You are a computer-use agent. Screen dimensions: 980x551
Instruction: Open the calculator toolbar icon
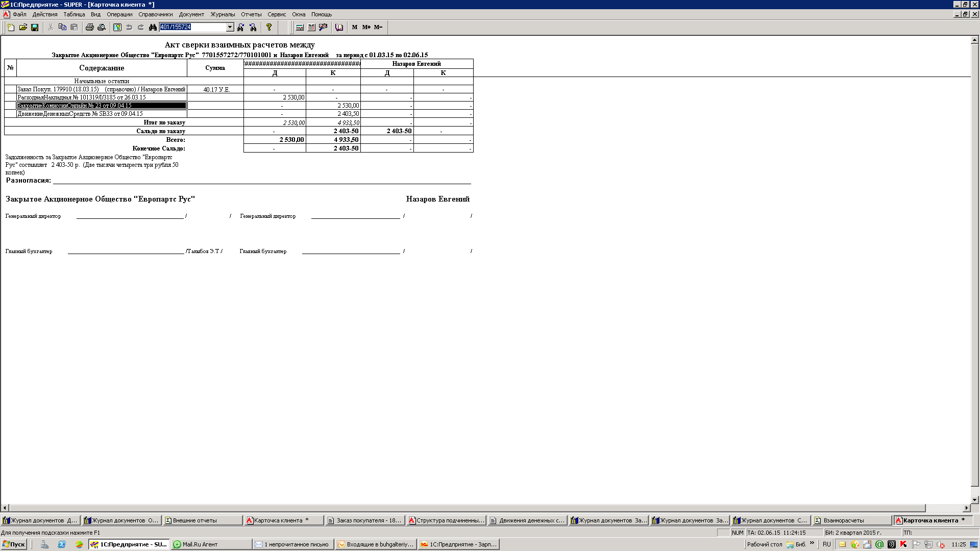(x=300, y=27)
